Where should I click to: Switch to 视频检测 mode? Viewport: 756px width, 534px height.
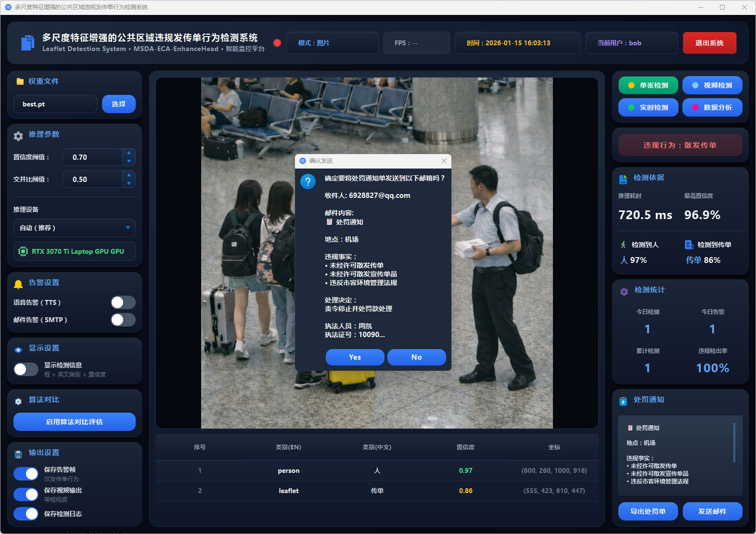[712, 85]
